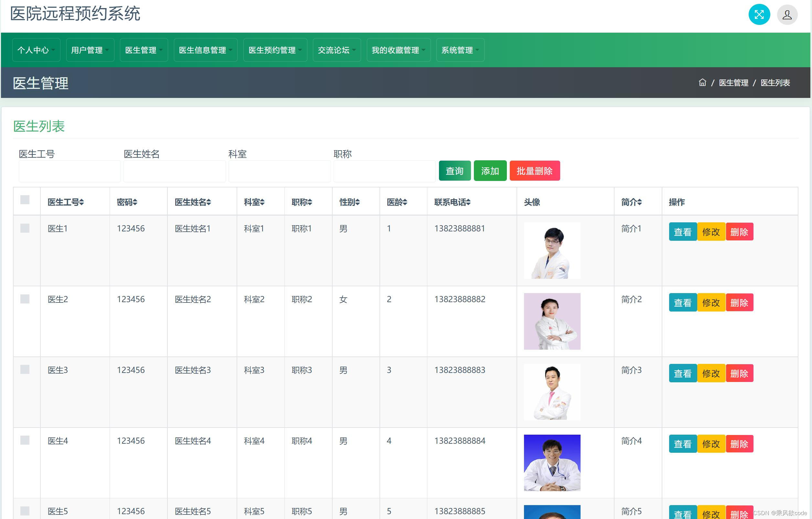Check the select-all header checkbox
Screen dimensions: 812x519
25,200
